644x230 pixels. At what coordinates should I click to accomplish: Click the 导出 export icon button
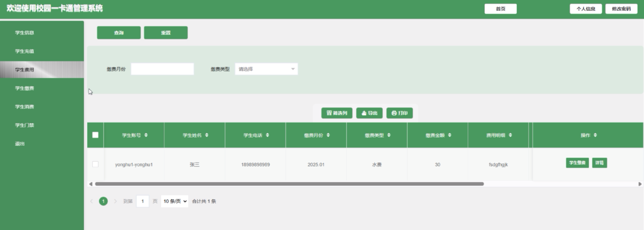click(x=369, y=113)
